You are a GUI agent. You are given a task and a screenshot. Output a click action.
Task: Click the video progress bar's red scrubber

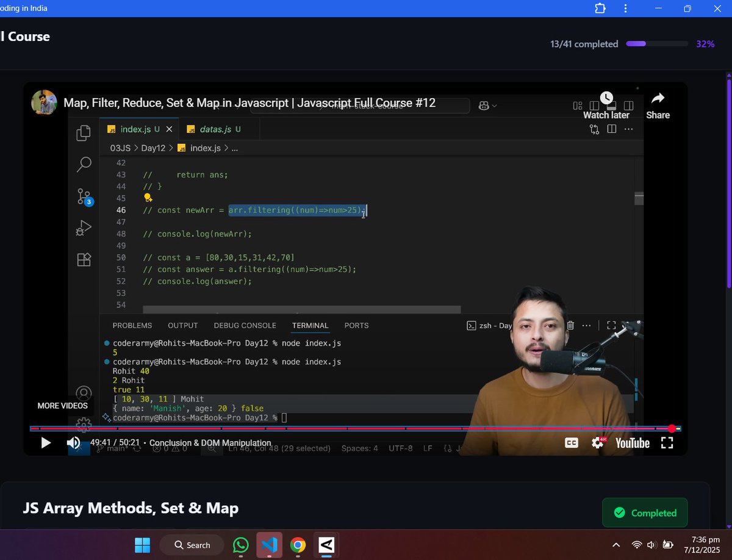coord(672,428)
